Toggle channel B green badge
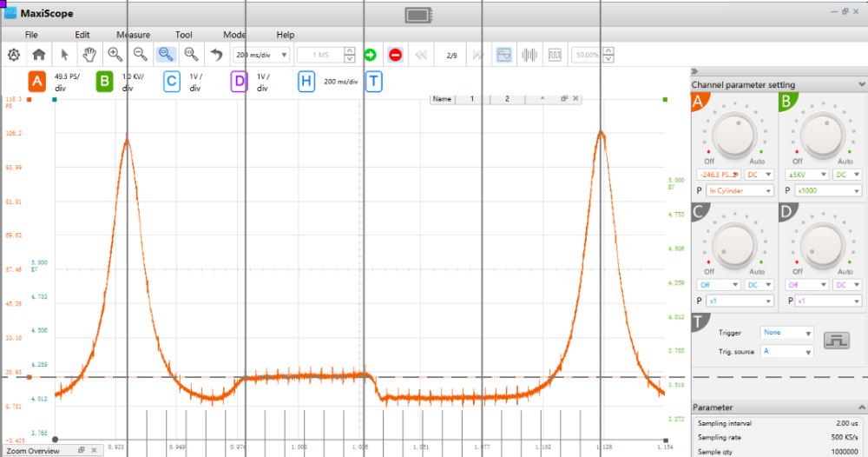Viewport: 868px width, 457px height. (104, 82)
